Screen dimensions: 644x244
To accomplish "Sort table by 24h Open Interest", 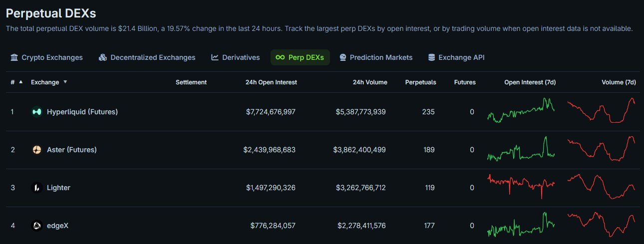I will point(271,82).
